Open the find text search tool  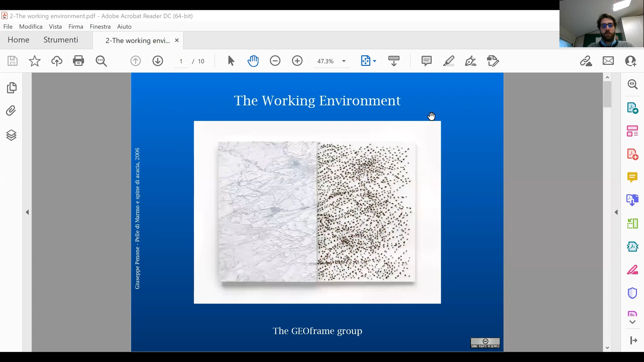[101, 61]
